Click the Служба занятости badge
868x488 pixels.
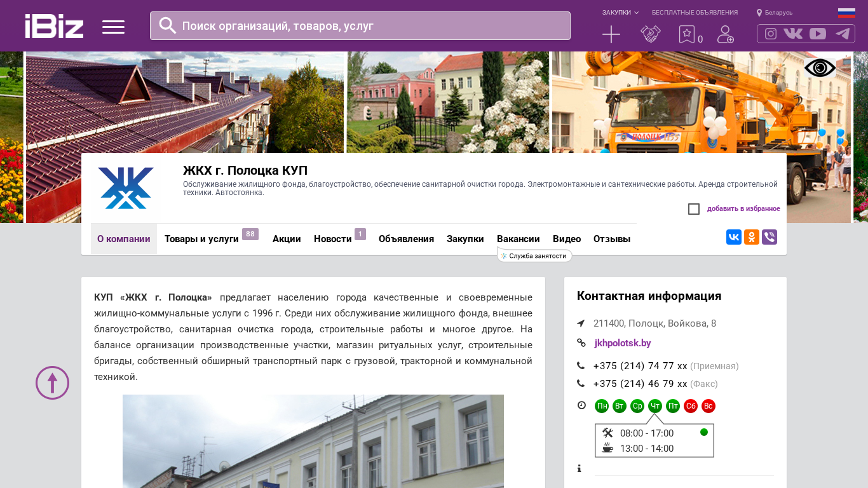(534, 256)
